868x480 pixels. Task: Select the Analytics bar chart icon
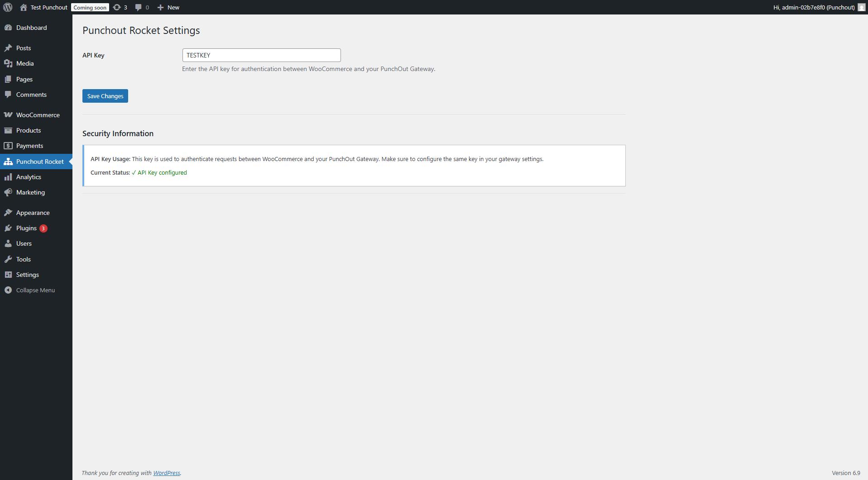[9, 177]
